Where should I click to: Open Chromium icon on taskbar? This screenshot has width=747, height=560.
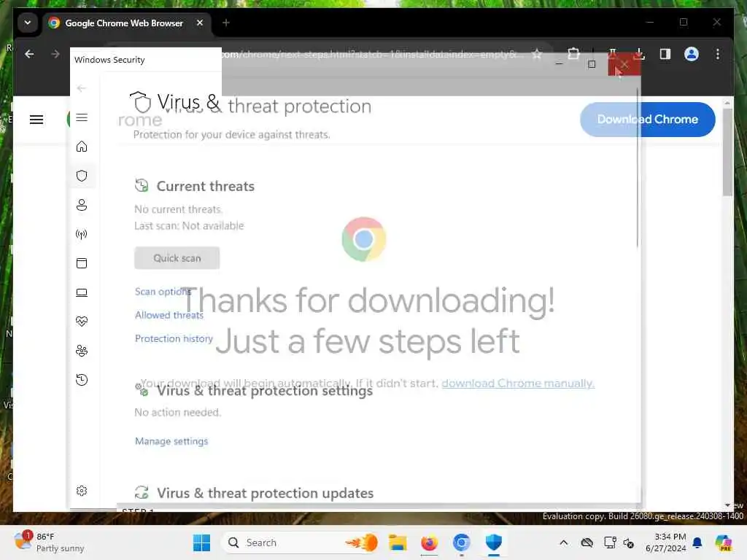(461, 542)
